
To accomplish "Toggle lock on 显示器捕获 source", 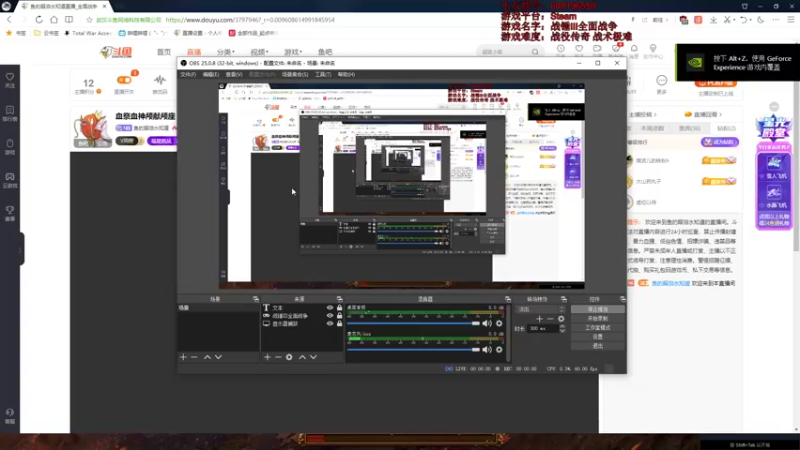I will 339,323.
